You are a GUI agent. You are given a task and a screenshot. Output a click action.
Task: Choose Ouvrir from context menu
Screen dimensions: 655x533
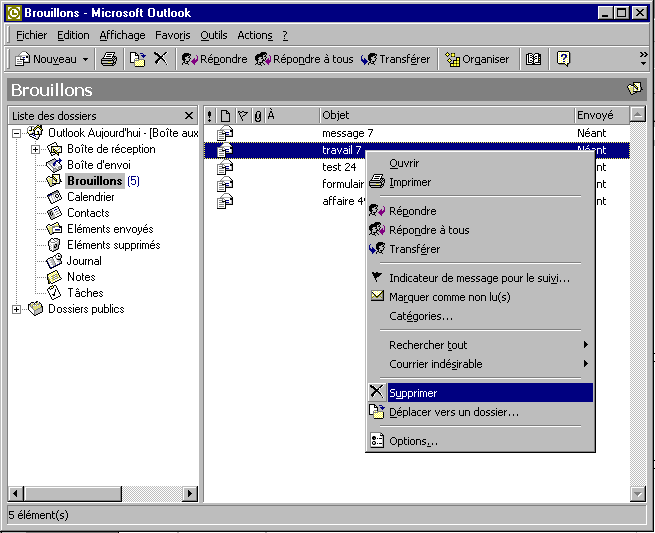pos(480,163)
